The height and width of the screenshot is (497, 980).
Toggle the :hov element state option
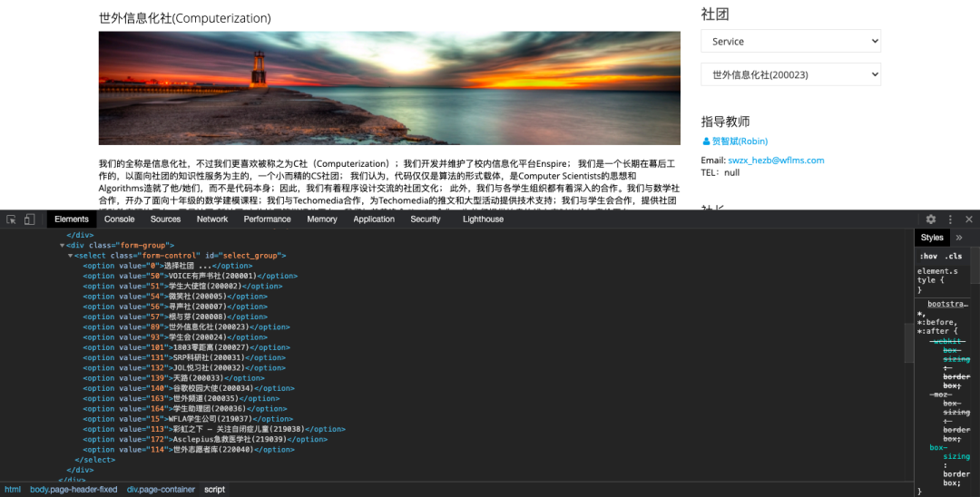[930, 256]
